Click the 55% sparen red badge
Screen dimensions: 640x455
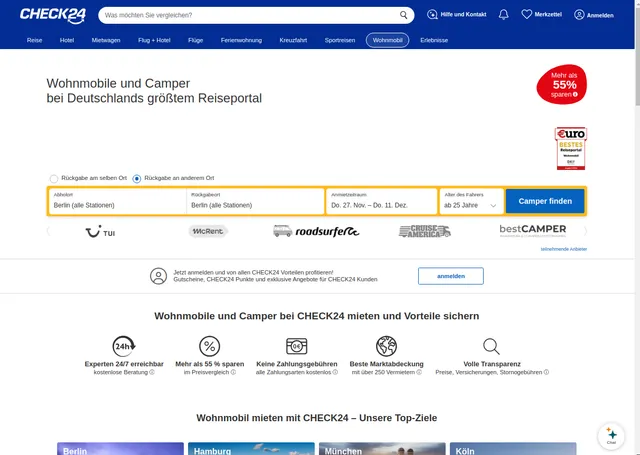tap(562, 84)
